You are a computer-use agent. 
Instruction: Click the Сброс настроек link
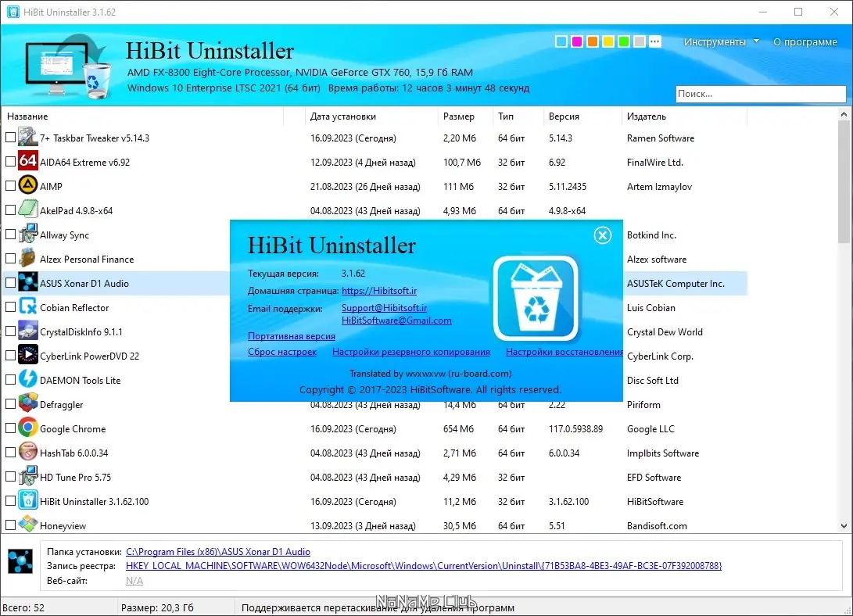pyautogui.click(x=281, y=352)
